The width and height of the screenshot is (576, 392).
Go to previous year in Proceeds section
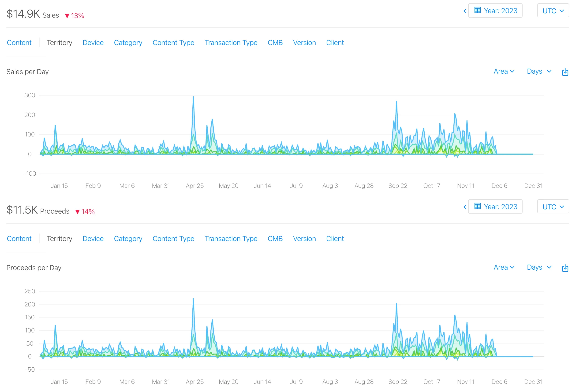pos(465,207)
